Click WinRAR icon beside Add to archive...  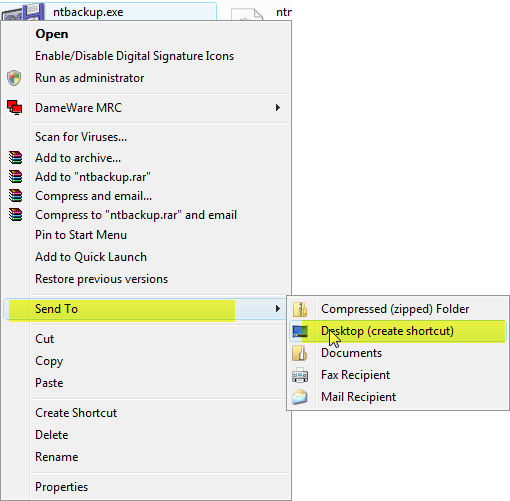pos(15,158)
